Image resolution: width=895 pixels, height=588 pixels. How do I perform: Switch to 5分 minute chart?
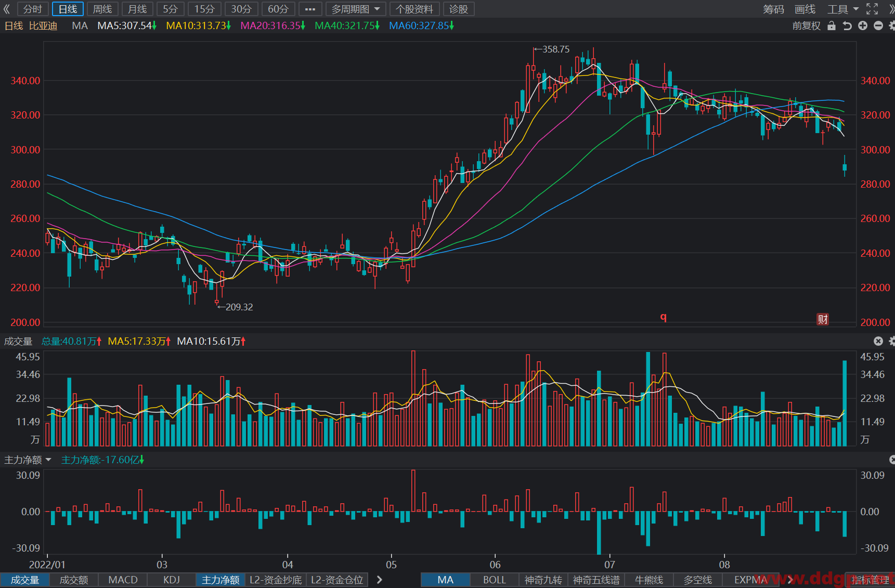170,9
